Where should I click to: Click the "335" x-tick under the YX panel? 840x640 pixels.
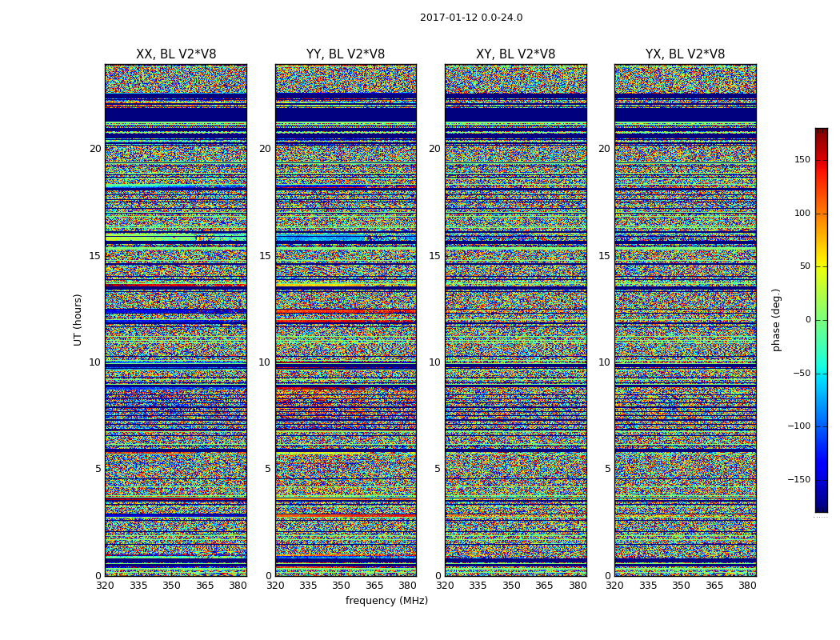648,586
